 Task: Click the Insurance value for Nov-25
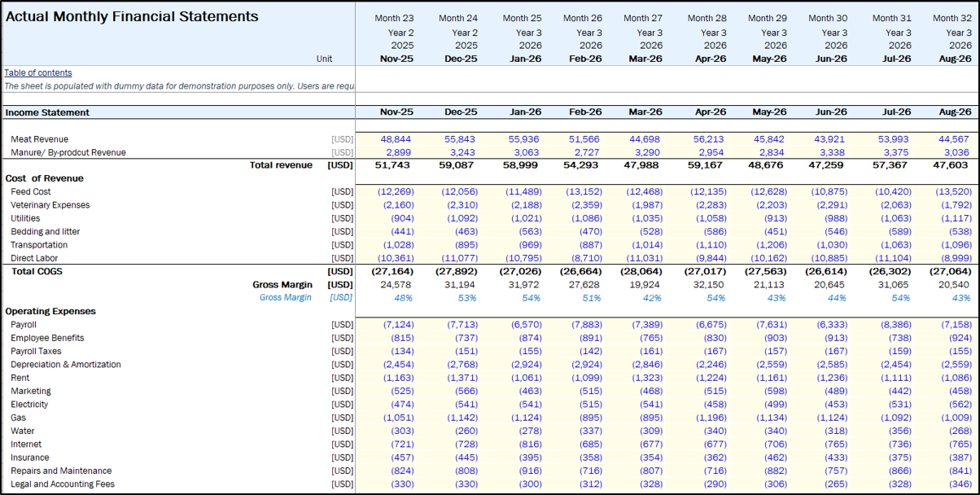click(x=398, y=458)
